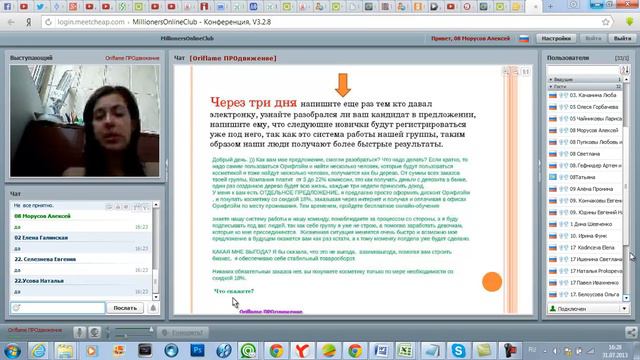Click the Yandex 'Я' home icon
The height and width of the screenshot is (360, 640).
29,22
